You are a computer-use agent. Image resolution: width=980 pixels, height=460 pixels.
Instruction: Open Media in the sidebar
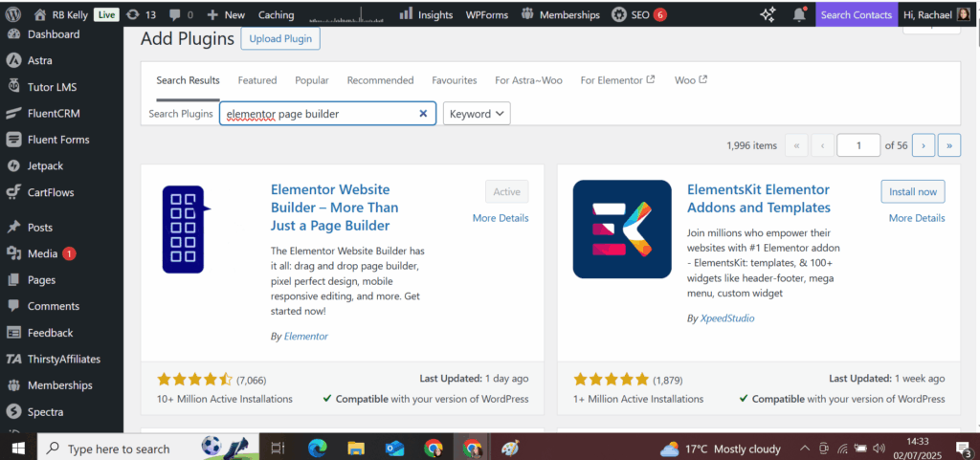pos(42,253)
